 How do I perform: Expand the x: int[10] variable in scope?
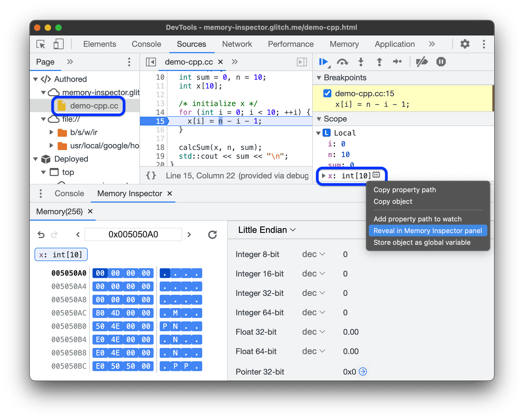tap(324, 174)
